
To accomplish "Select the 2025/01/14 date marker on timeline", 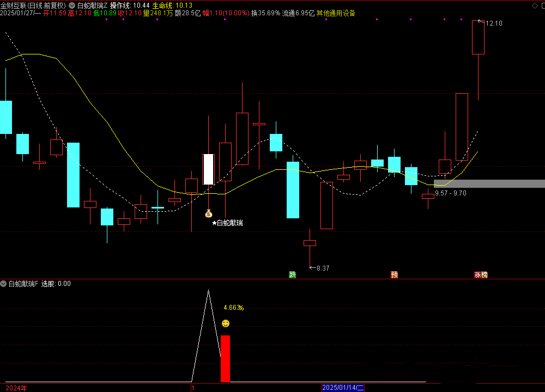I will click(x=343, y=388).
